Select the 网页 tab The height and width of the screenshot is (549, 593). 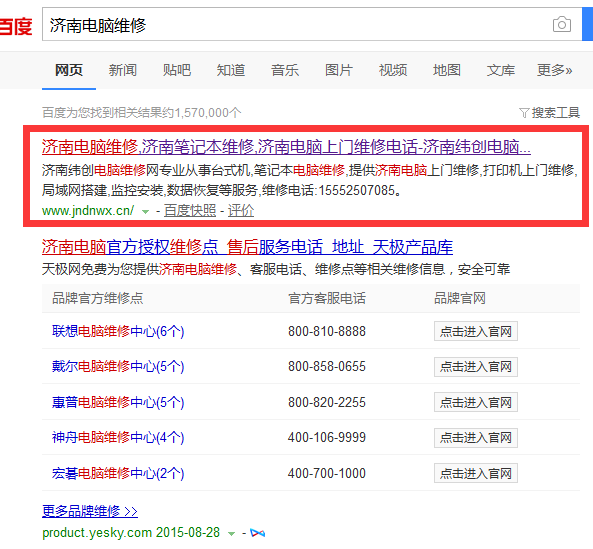tap(69, 70)
